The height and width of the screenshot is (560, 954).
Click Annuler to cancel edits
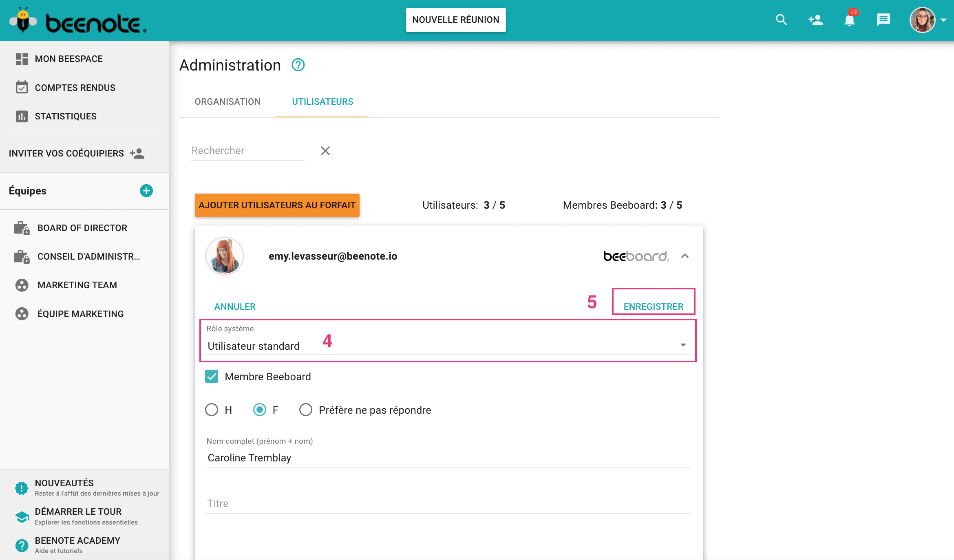point(235,306)
